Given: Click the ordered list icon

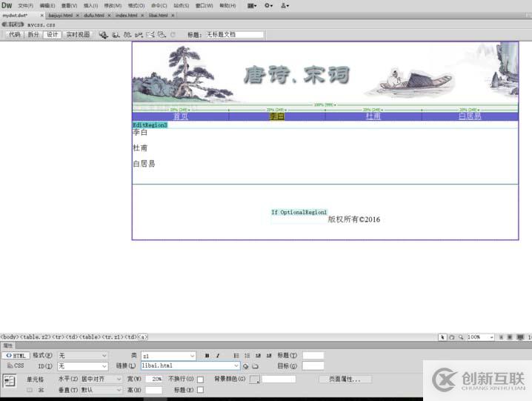Looking at the screenshot, I should (247, 356).
